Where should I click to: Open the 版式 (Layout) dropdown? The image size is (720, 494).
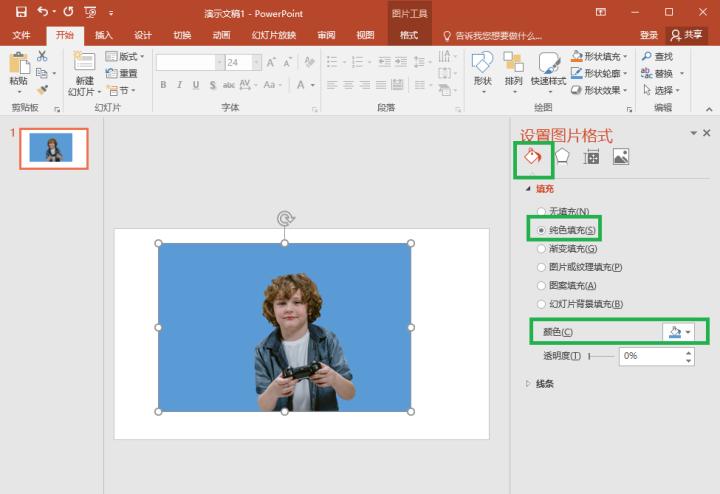125,56
